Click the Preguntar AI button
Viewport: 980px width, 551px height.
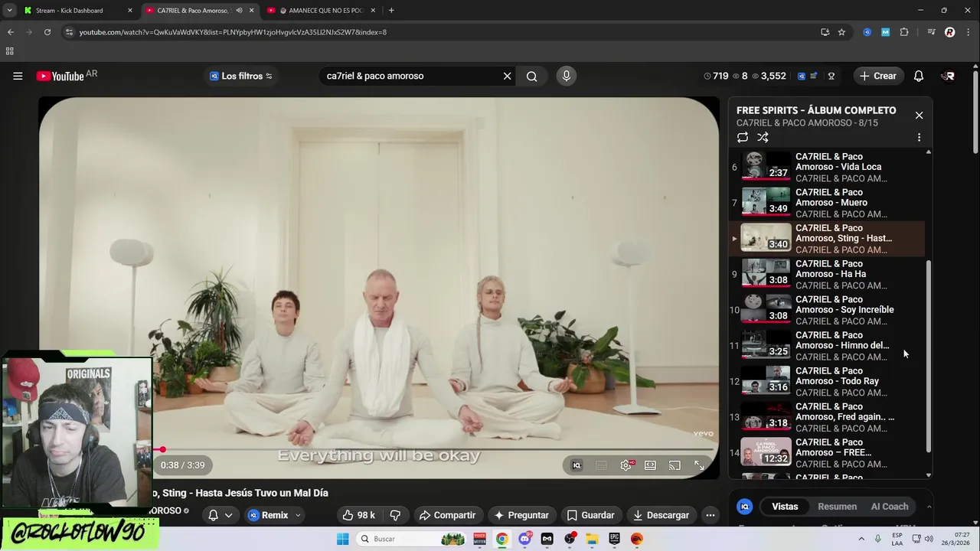tap(521, 515)
